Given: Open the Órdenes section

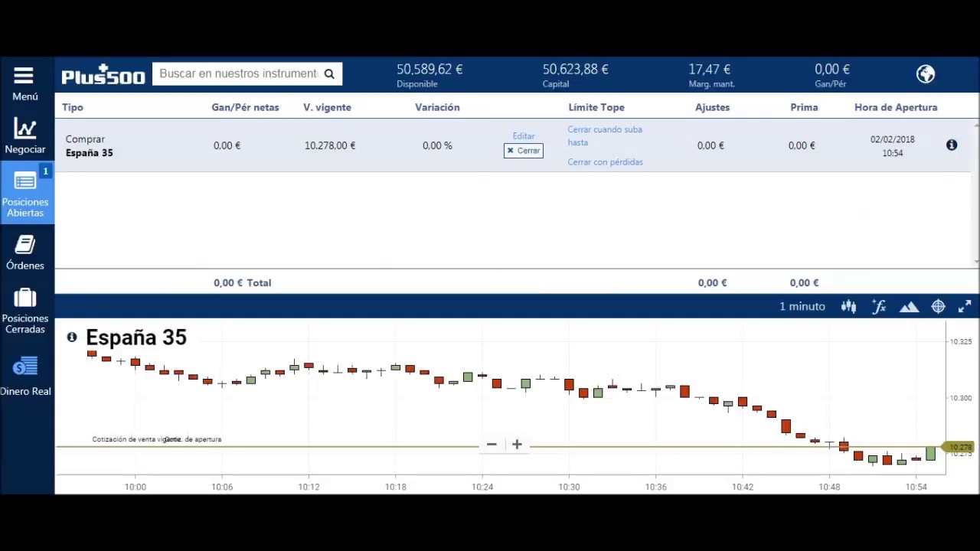Looking at the screenshot, I should [25, 253].
